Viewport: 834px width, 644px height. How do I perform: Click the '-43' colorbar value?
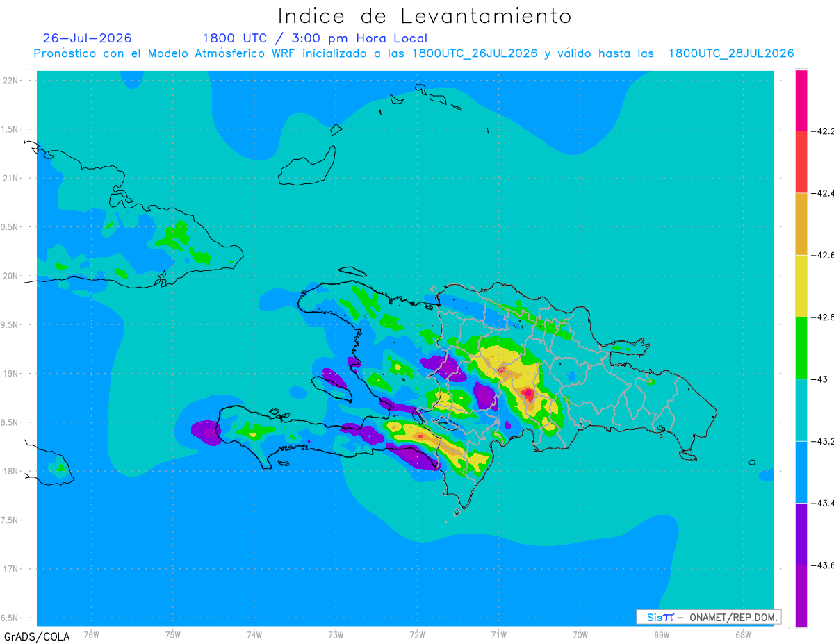click(x=821, y=379)
